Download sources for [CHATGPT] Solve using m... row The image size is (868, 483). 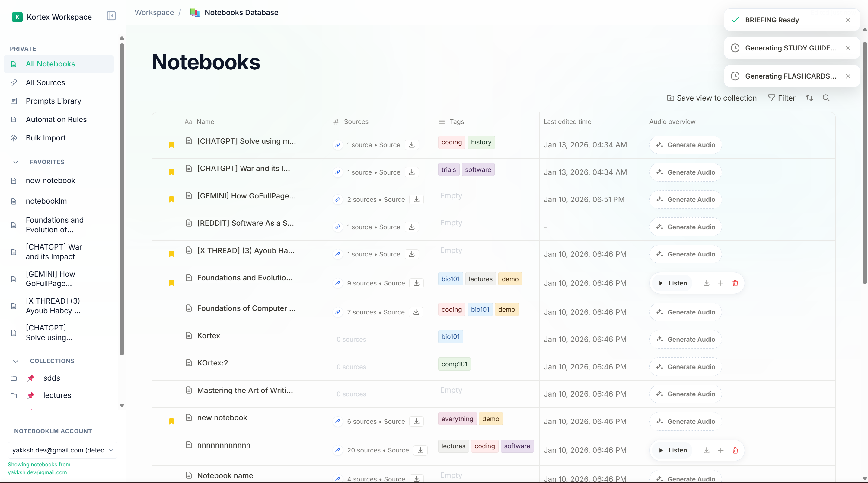412,145
